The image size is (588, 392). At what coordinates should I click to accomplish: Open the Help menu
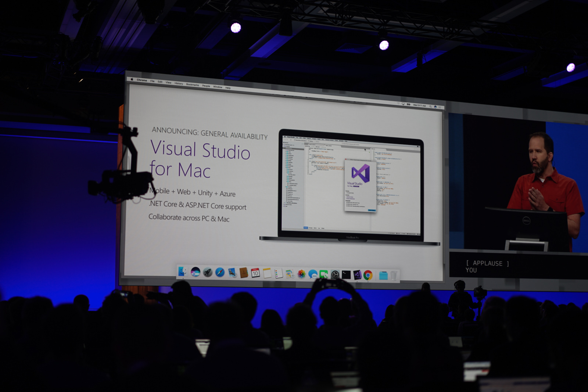tap(228, 87)
